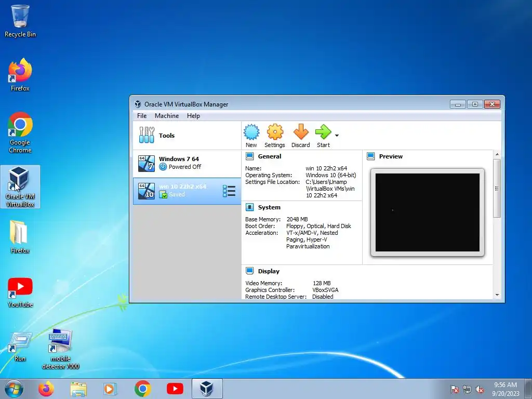Click the Saved state status icon

coord(163,194)
